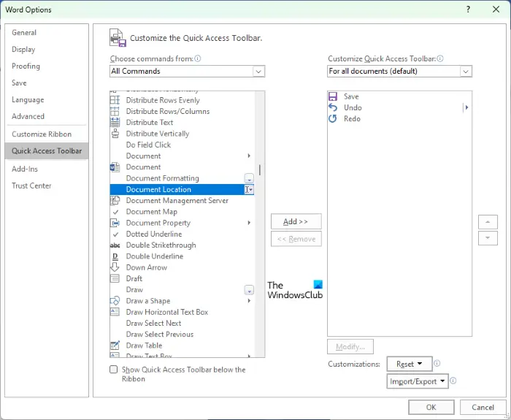Click the Move Up arrow button

[488, 222]
